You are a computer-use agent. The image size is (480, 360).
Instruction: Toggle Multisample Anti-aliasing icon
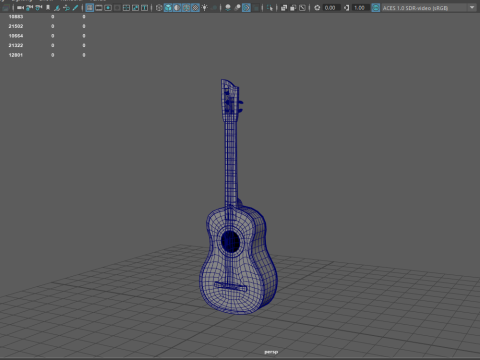246,7
